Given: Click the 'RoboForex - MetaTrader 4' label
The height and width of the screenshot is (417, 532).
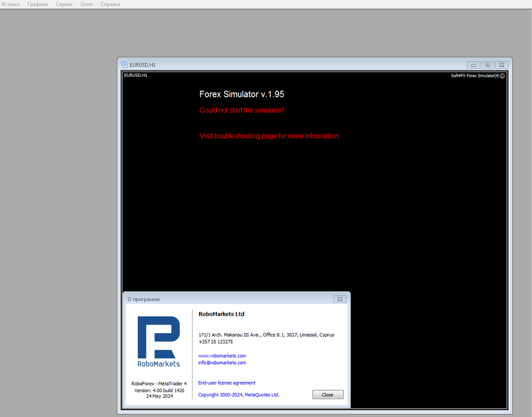Looking at the screenshot, I should tap(159, 384).
